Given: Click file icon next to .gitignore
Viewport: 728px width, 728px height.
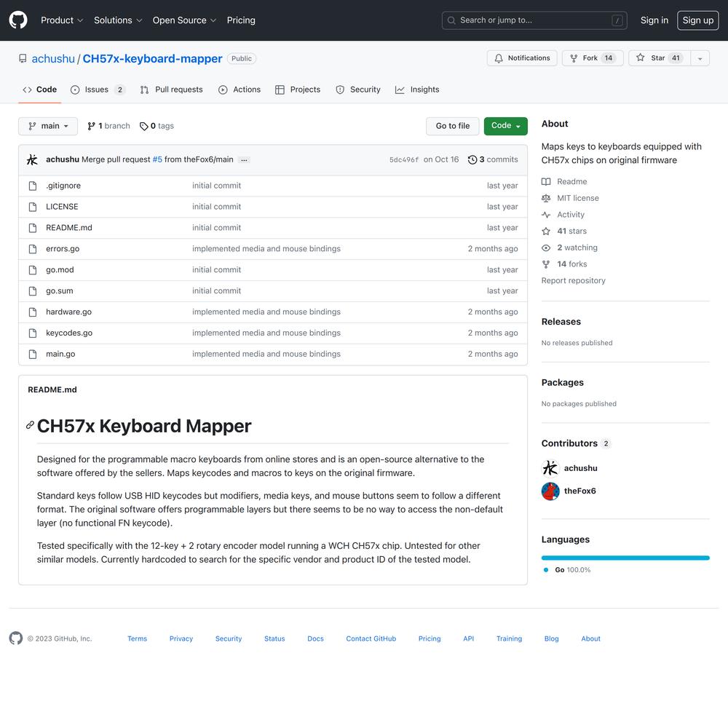Looking at the screenshot, I should click(x=33, y=186).
